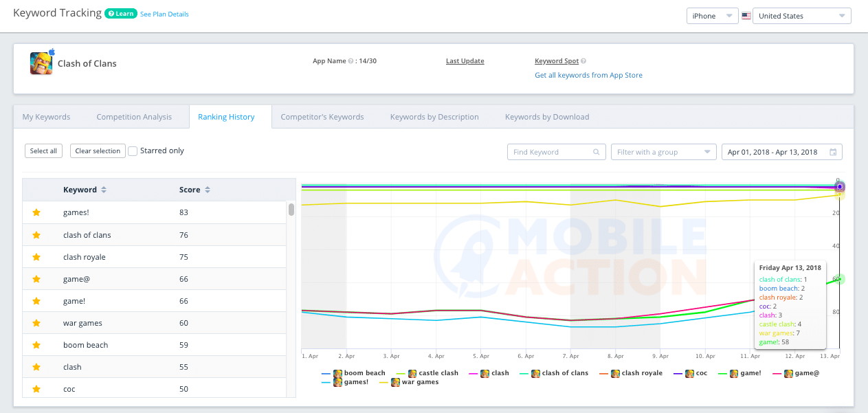Image resolution: width=868 pixels, height=413 pixels.
Task: Click the App Name help question icon
Action: coord(350,61)
